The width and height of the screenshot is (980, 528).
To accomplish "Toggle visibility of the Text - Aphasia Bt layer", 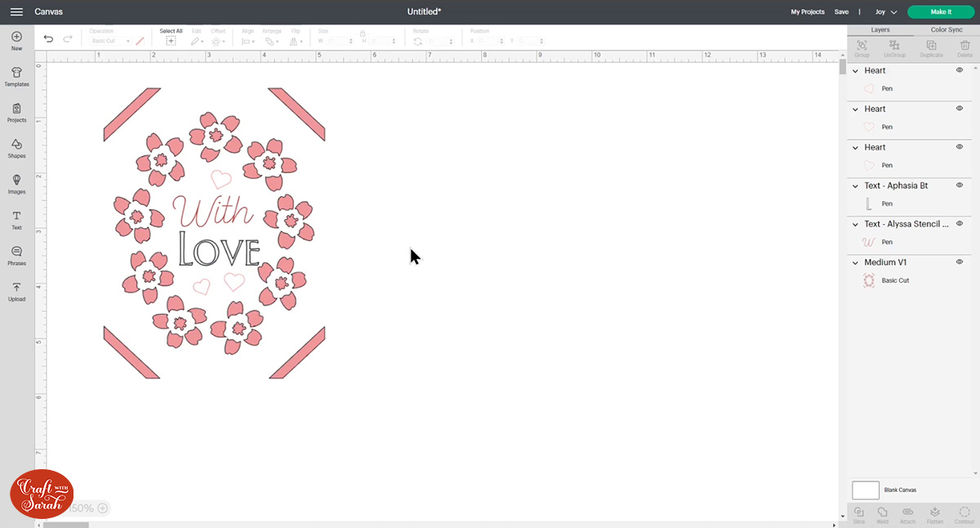I will 960,186.
